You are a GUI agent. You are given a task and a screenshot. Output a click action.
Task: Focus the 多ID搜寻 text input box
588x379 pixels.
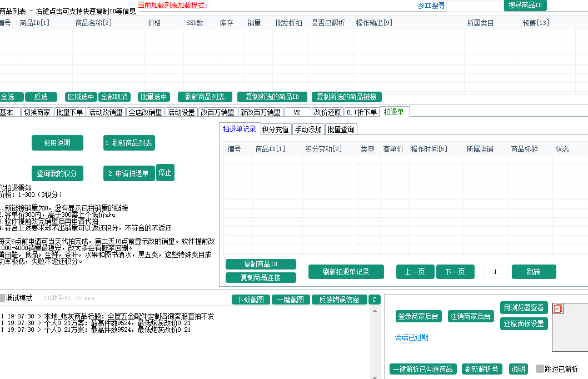474,6
